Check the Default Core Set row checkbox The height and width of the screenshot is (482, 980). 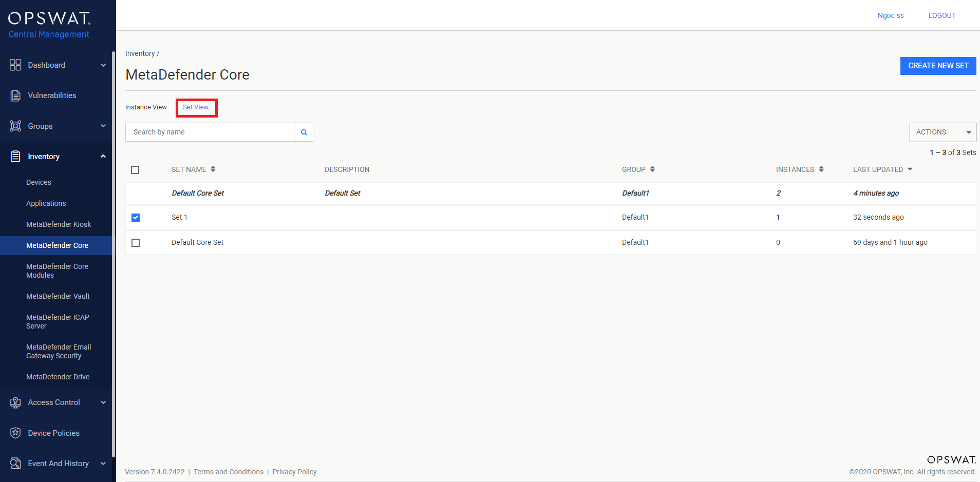[136, 243]
